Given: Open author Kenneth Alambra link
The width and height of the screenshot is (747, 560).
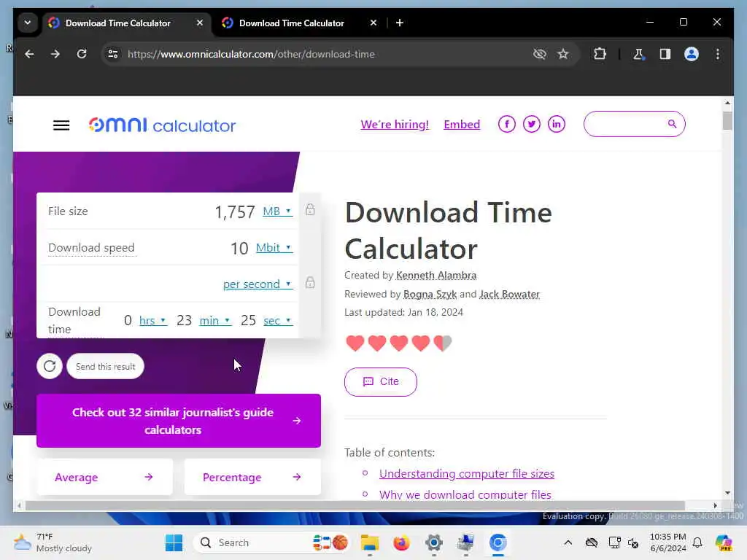Looking at the screenshot, I should [436, 275].
